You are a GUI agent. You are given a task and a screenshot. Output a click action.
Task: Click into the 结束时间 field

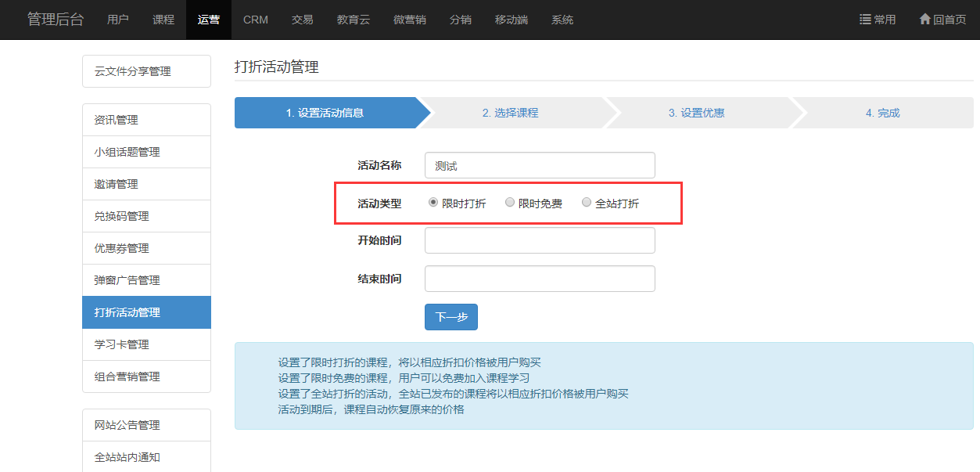[x=540, y=279]
